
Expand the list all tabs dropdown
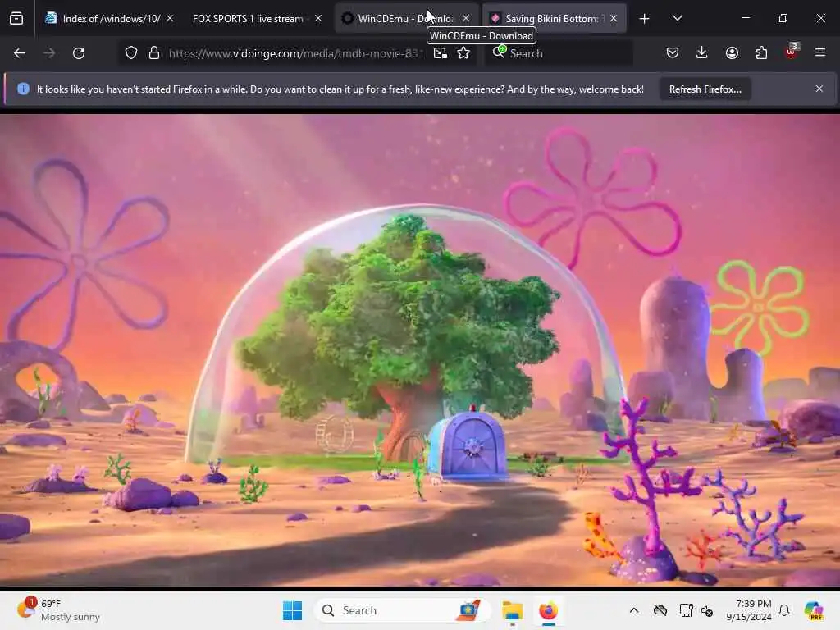[x=677, y=18]
